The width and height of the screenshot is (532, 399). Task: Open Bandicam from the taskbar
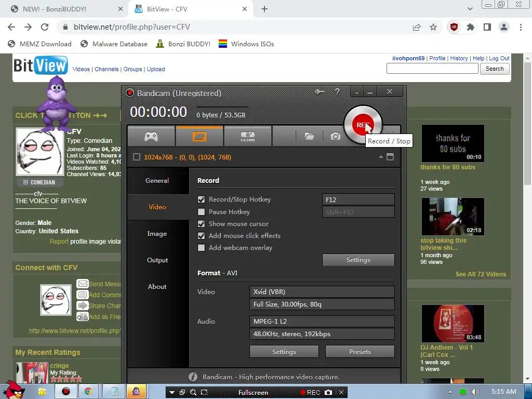tap(65, 392)
